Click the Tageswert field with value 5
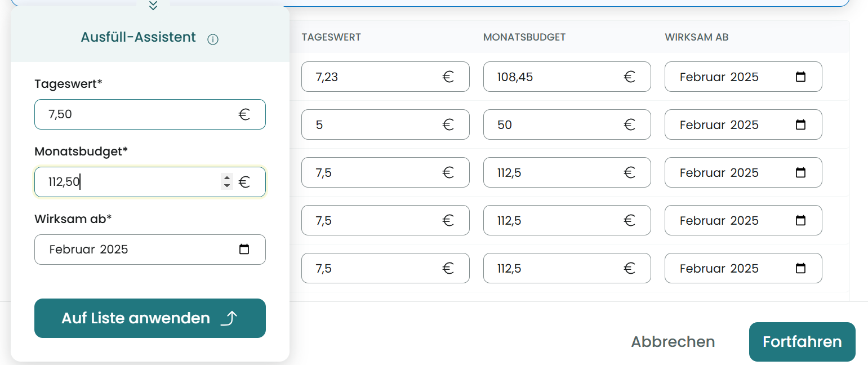The image size is (868, 365). click(x=372, y=125)
